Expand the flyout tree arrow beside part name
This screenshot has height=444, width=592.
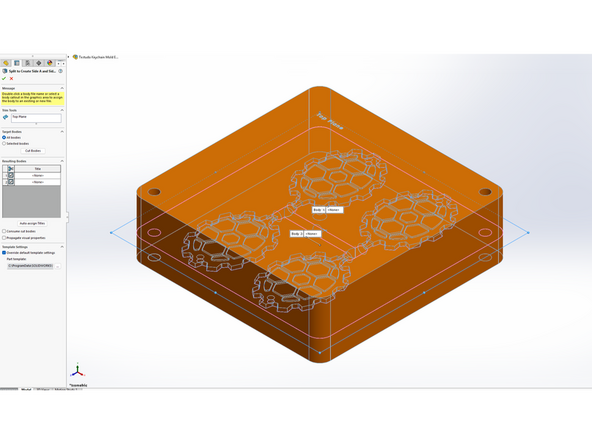[x=69, y=57]
